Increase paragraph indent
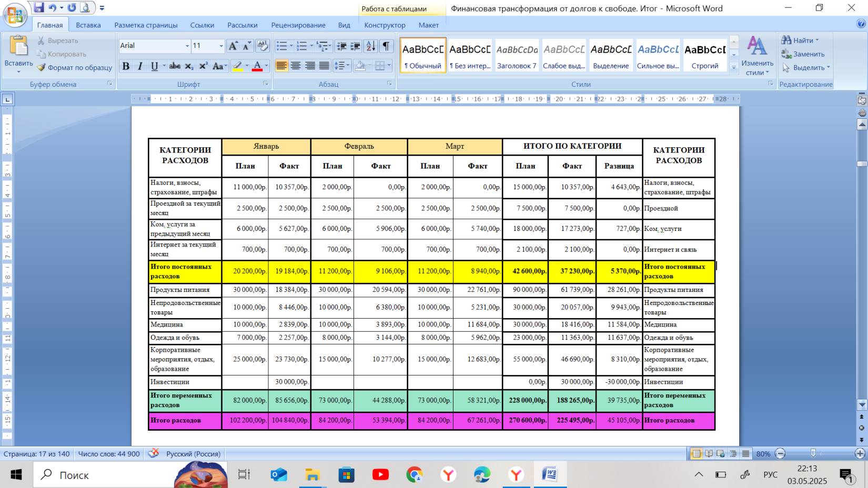 point(356,46)
